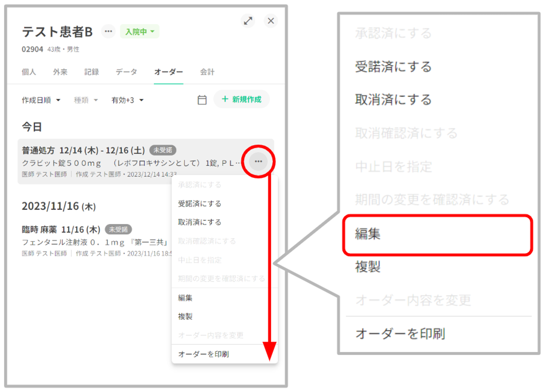Click the expand panel arrows icon
This screenshot has height=392, width=547.
point(248,21)
